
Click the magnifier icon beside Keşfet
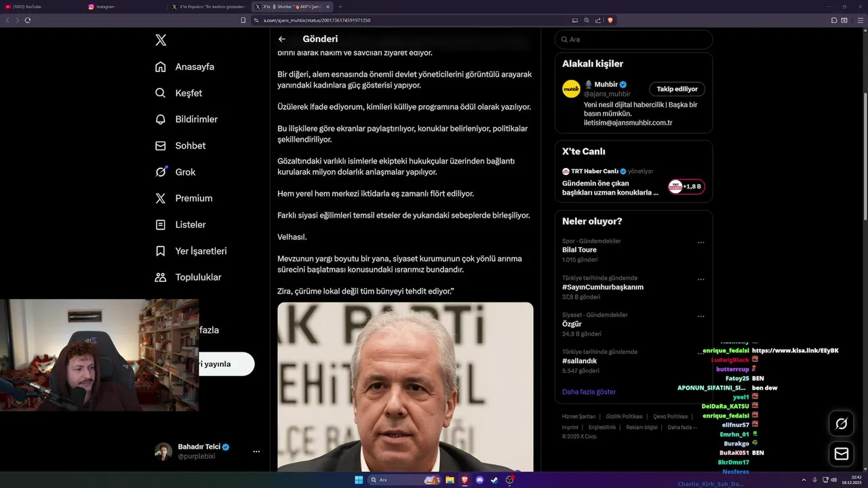(x=161, y=93)
